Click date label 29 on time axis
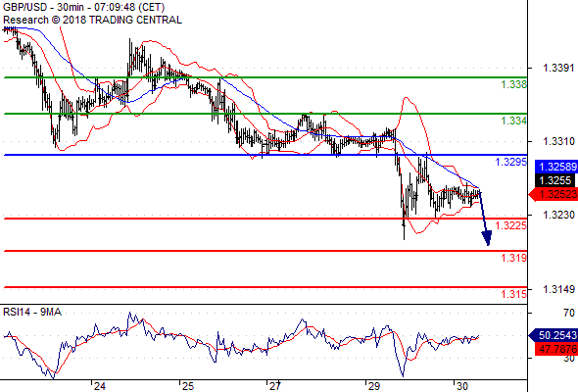578x392 pixels. coord(373,386)
